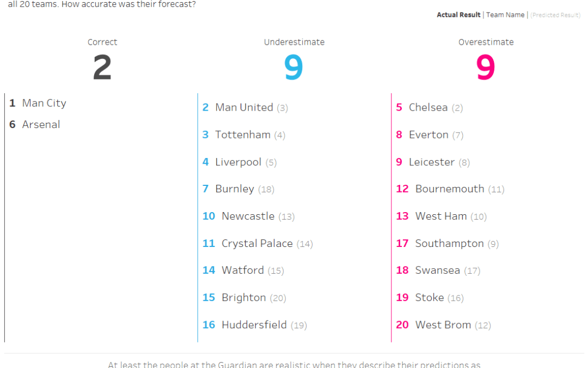588x368 pixels.
Task: Select Tottenham in the Underestimate list
Action: 242,135
